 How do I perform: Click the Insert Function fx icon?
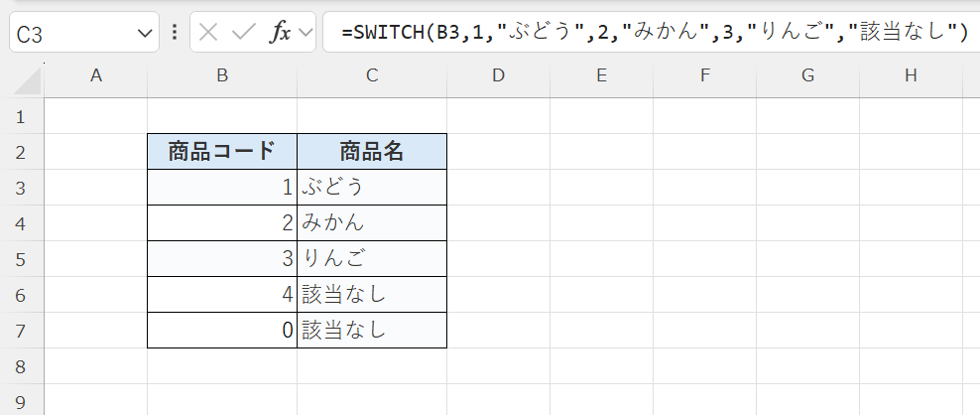coord(281,32)
